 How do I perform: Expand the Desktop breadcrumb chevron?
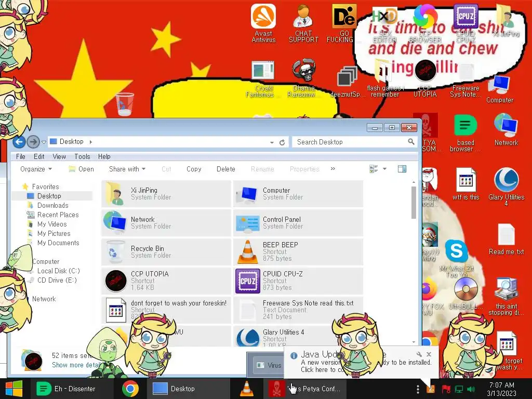point(90,142)
